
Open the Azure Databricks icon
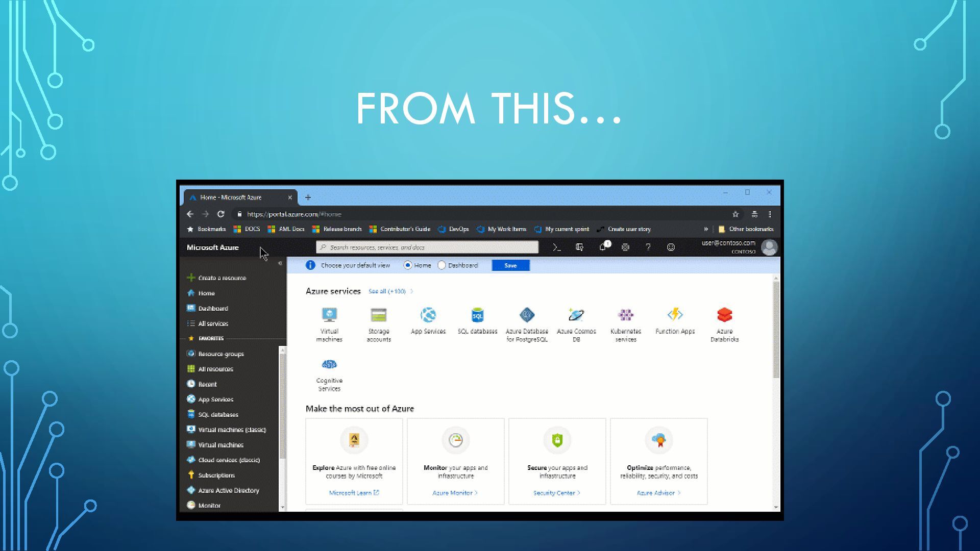point(724,315)
